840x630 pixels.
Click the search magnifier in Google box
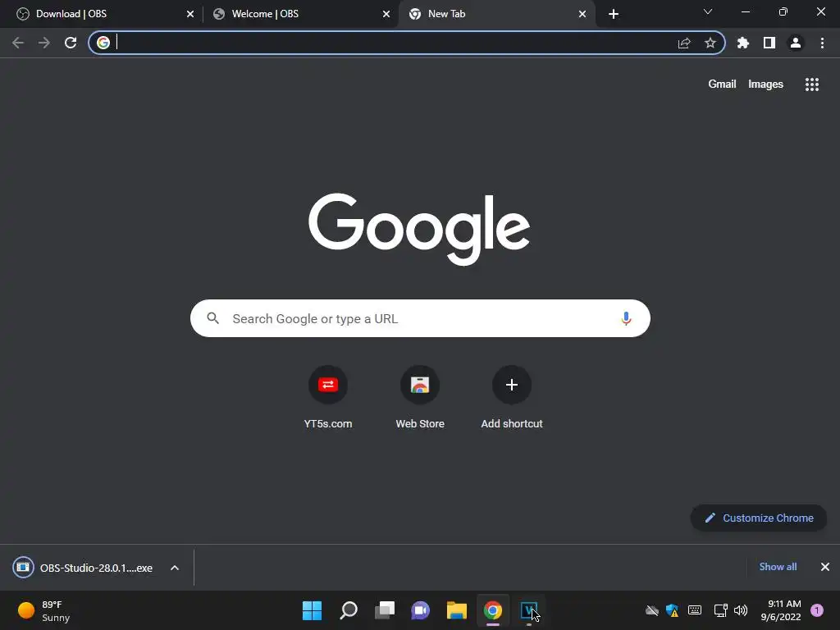point(212,319)
